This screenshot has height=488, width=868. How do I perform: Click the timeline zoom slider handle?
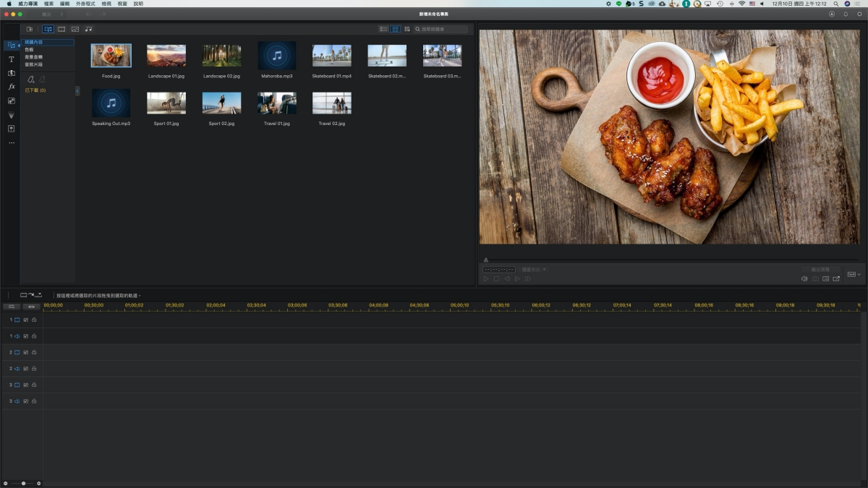23,483
